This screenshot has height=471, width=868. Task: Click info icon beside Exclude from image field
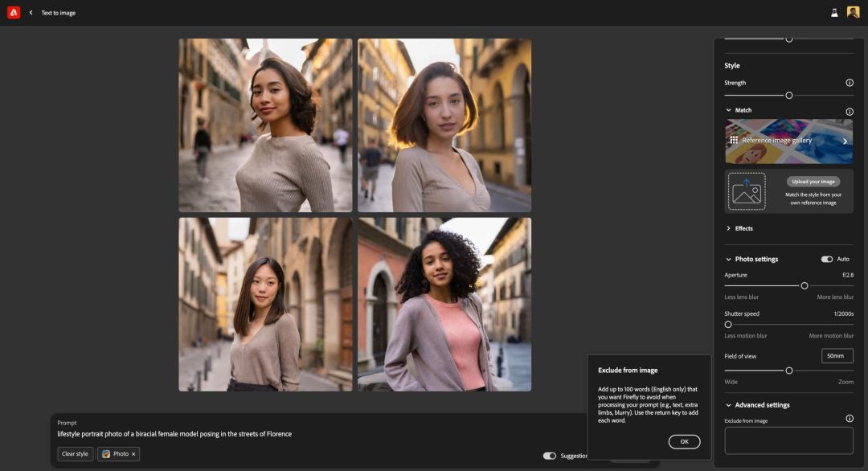coord(850,419)
